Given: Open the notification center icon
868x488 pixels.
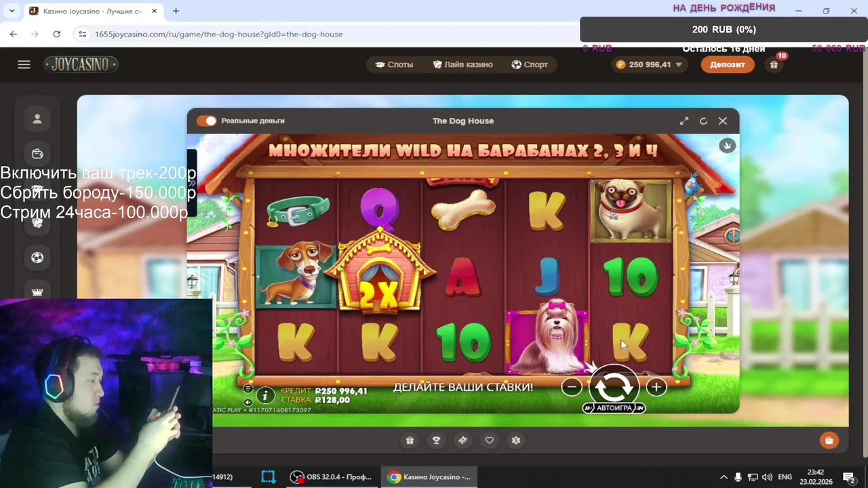Looking at the screenshot, I should pyautogui.click(x=849, y=477).
